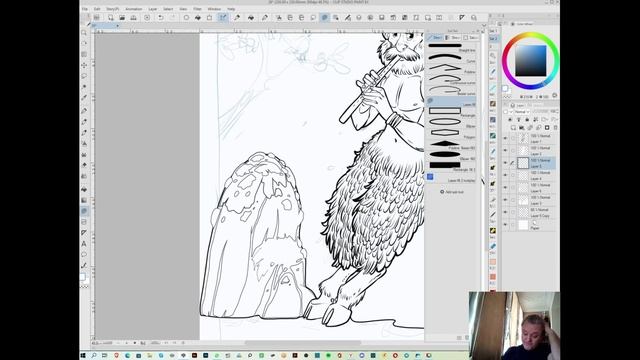Click the Task View icon on taskbar

105,356
